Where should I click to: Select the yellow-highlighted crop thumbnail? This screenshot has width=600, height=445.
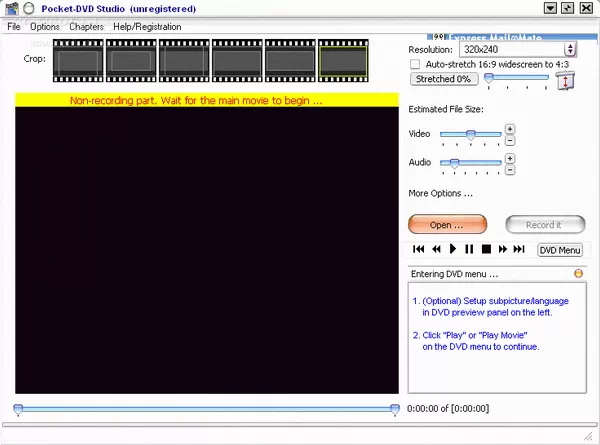343,62
